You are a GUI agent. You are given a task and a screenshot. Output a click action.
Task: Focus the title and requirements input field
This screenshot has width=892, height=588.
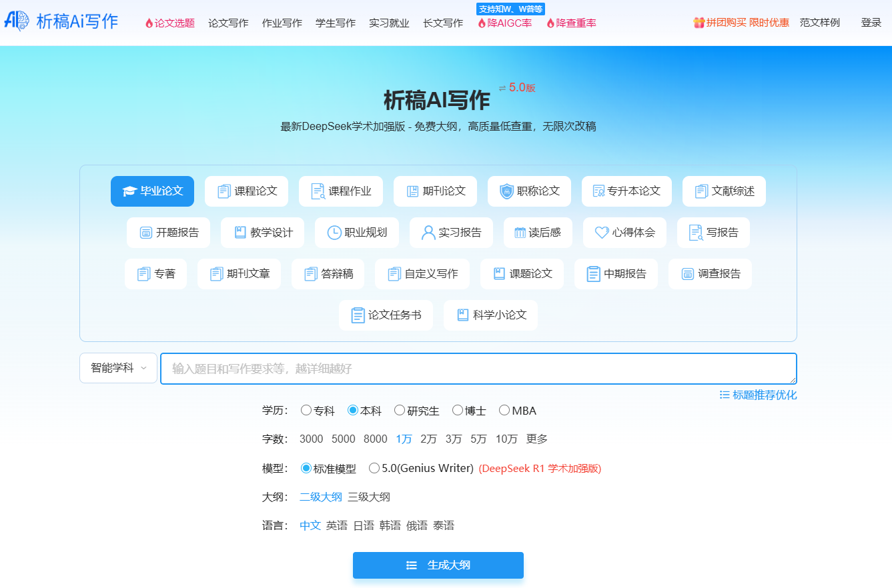click(478, 369)
